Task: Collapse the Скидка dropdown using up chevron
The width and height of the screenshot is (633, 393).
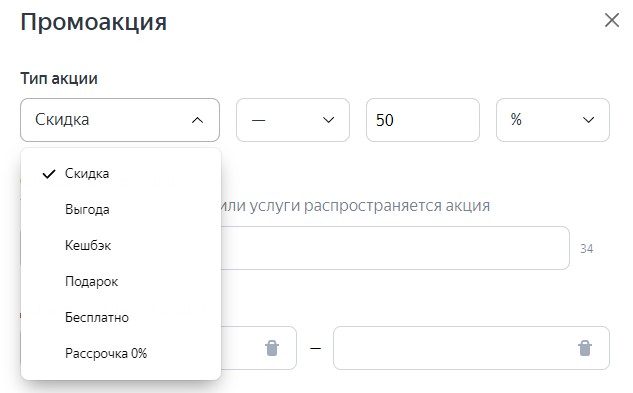Action: click(197, 120)
